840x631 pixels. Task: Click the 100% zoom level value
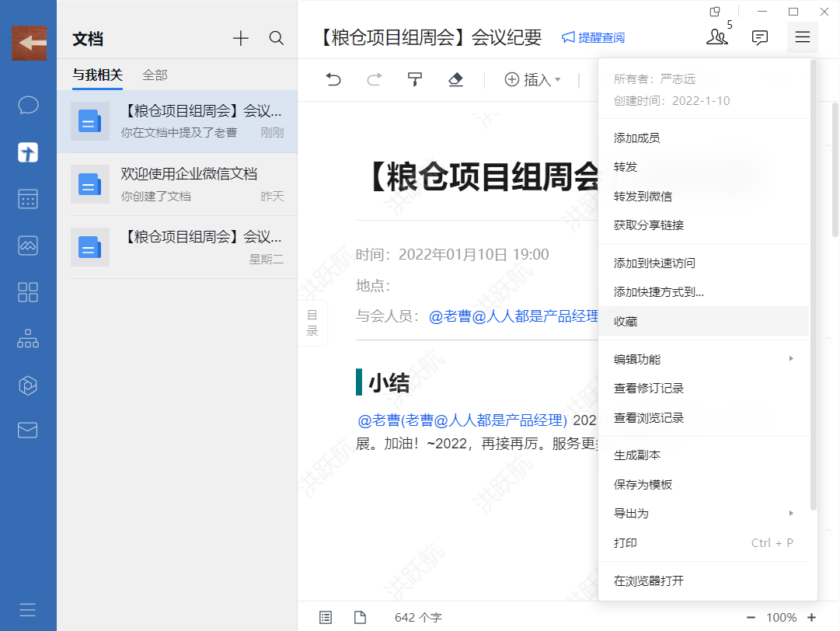click(x=781, y=618)
